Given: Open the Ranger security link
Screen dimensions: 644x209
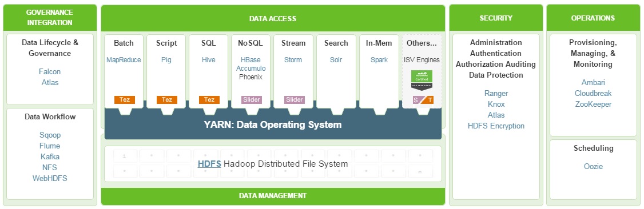Looking at the screenshot, I should [496, 94].
